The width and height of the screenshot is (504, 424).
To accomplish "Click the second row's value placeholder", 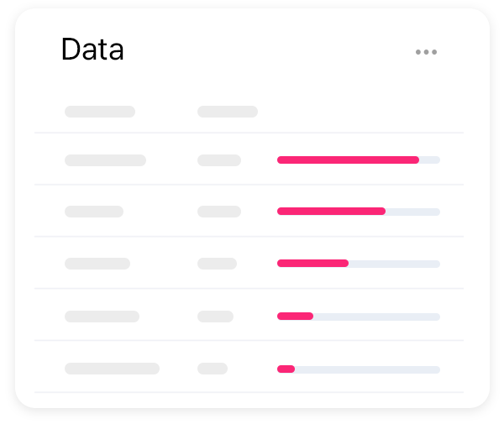I will pyautogui.click(x=219, y=212).
